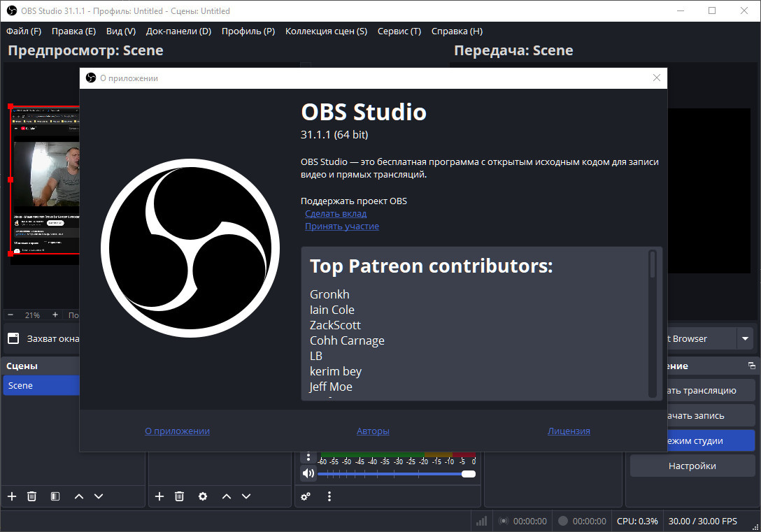The height and width of the screenshot is (532, 761).
Task: Click contributor name Gronkh
Action: (x=329, y=294)
